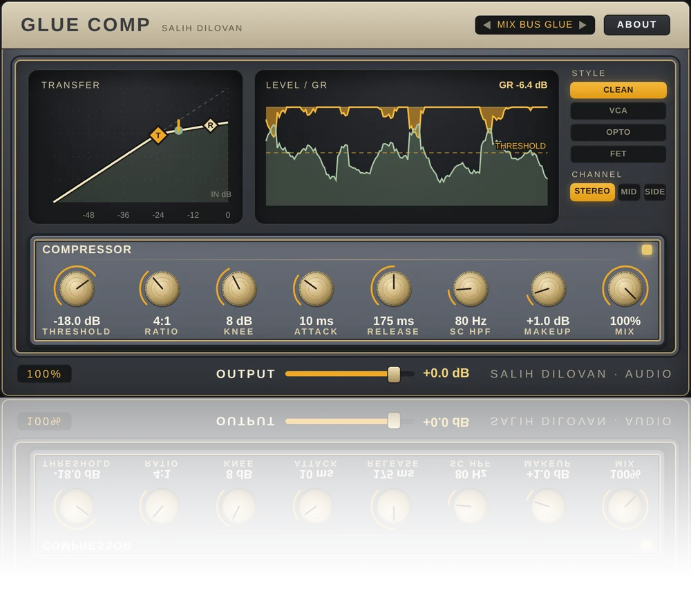Click the Makeup gain knob

548,288
